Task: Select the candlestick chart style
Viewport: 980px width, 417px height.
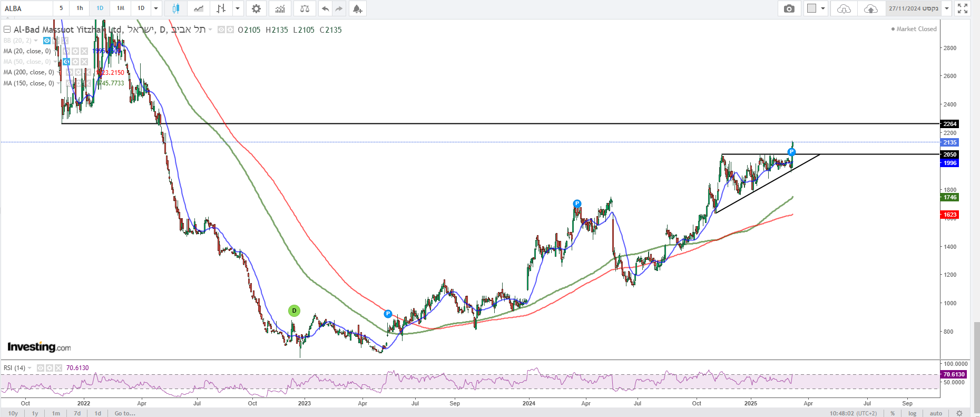Action: (175, 8)
